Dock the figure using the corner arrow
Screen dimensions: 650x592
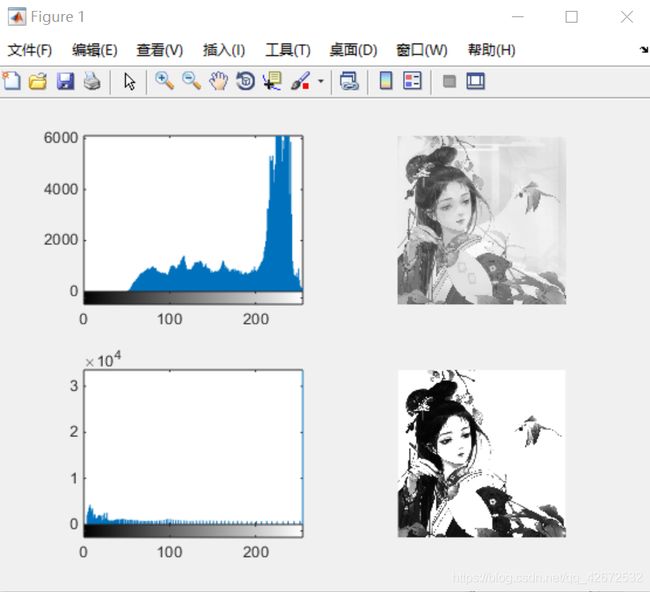[644, 50]
